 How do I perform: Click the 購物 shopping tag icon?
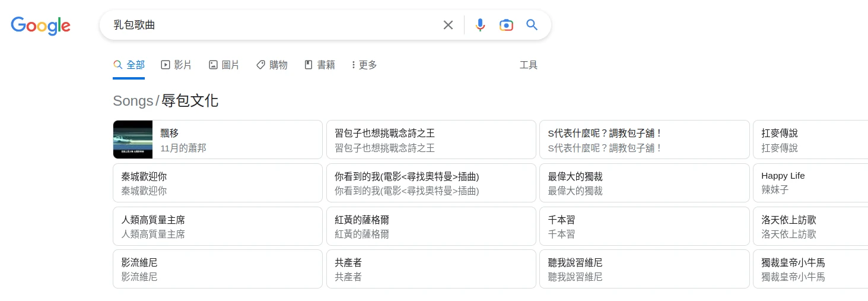[260, 65]
